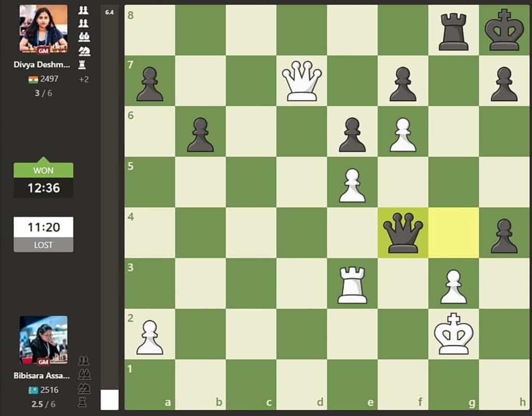Click the evaluation bar showing 6.4
This screenshot has width=532, height=416.
coord(109,12)
